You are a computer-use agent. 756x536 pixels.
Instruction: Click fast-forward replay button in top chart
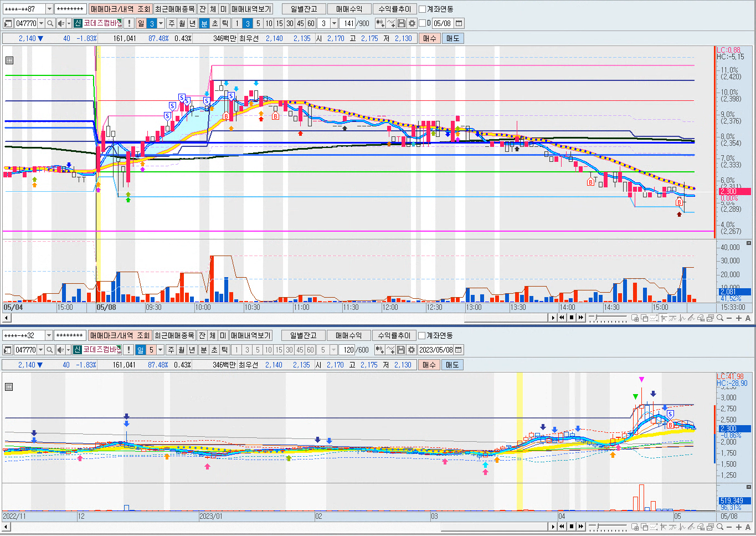(581, 318)
